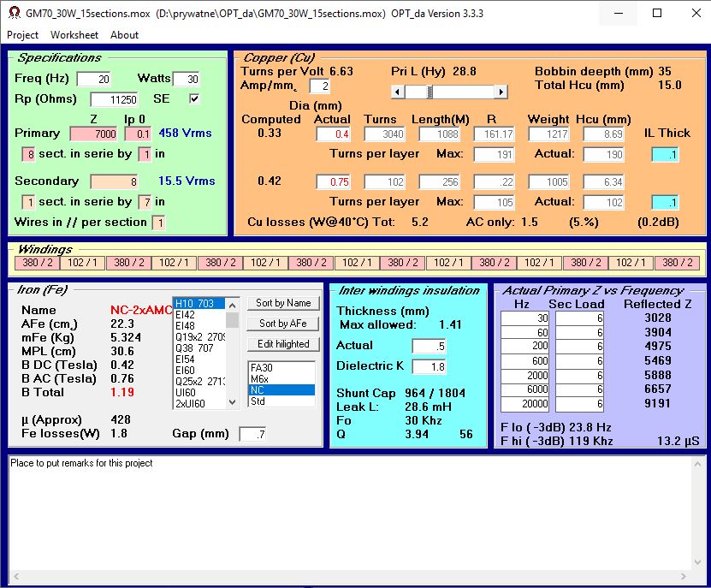This screenshot has height=588, width=711.
Task: Click remarks horizontal scrollbar right arrow
Action: (x=684, y=576)
